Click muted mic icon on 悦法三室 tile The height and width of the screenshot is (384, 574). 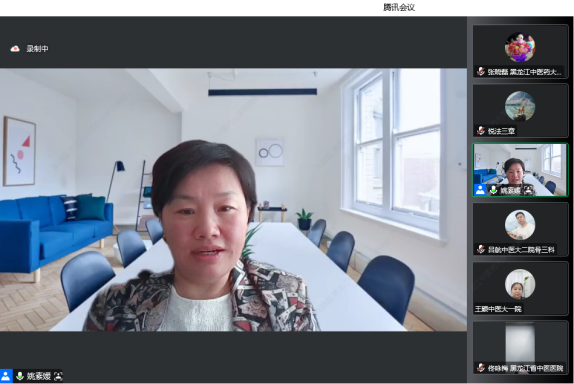click(481, 131)
